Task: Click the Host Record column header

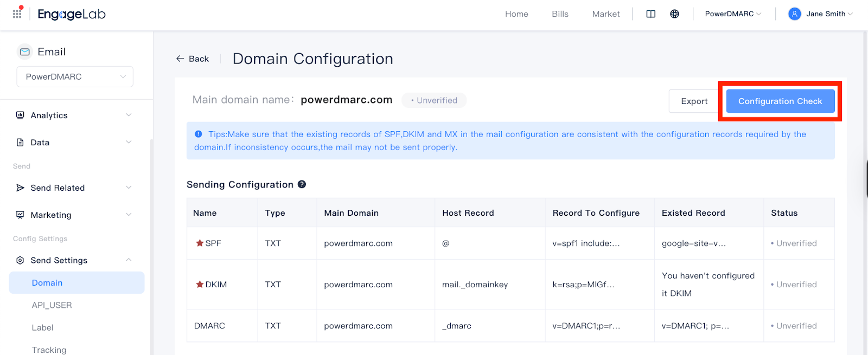Action: (468, 213)
